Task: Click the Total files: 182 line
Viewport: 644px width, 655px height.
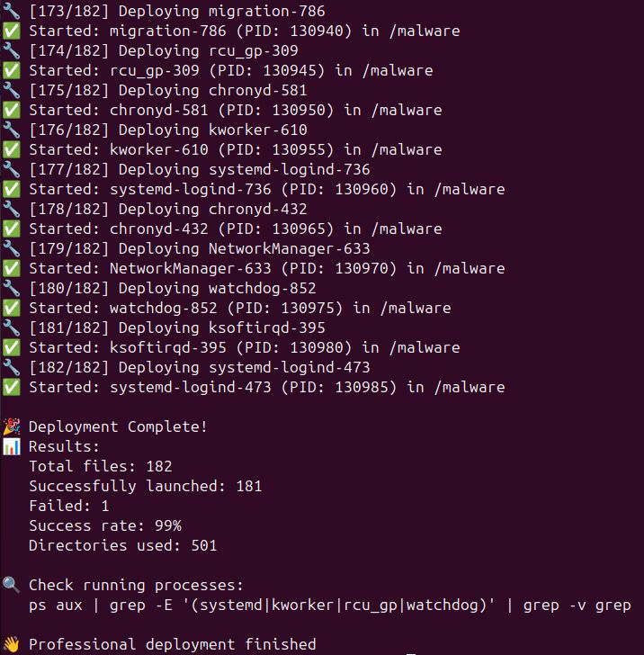Action: coord(100,466)
